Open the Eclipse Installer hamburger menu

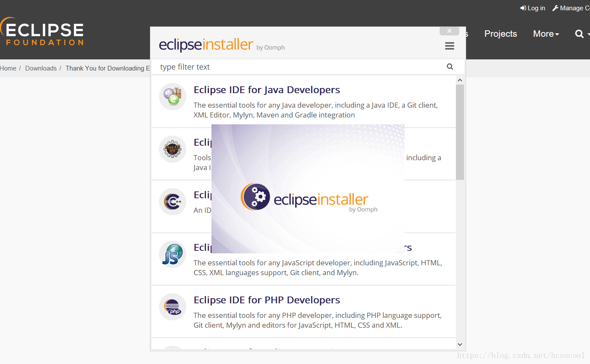coord(449,46)
